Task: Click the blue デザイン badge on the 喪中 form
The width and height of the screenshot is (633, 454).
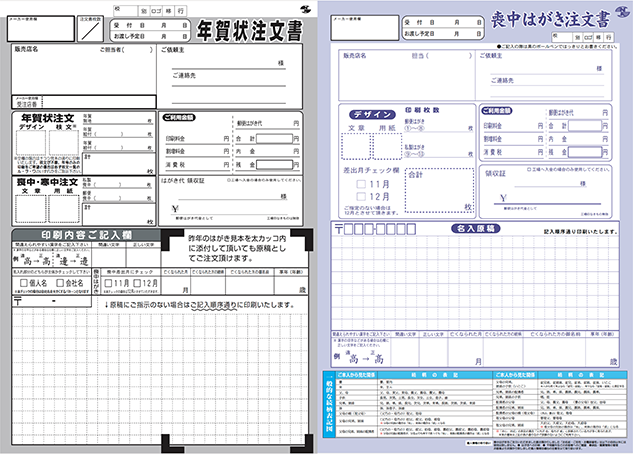Action: [374, 113]
